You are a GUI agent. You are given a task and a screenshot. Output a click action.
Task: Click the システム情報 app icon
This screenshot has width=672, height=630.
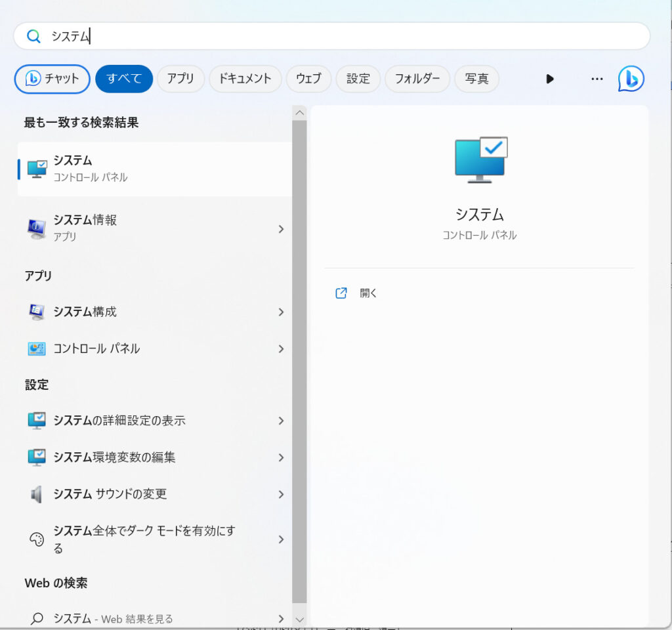tap(37, 228)
